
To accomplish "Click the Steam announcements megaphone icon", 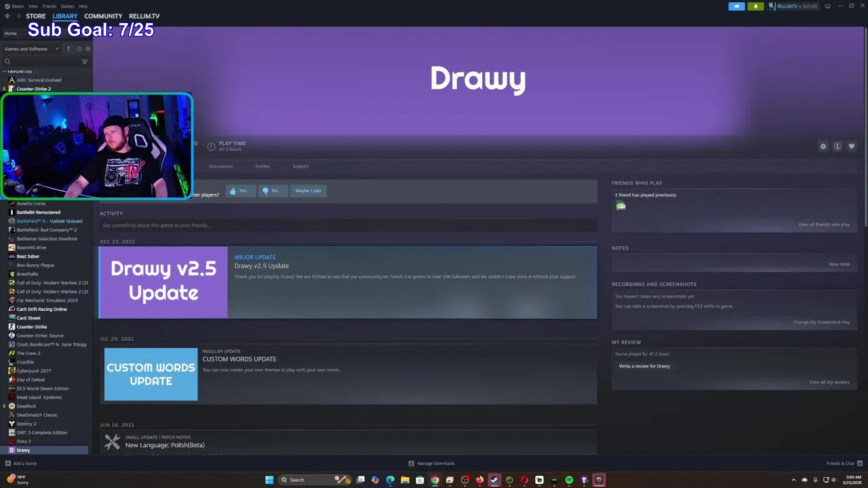I will pos(736,6).
